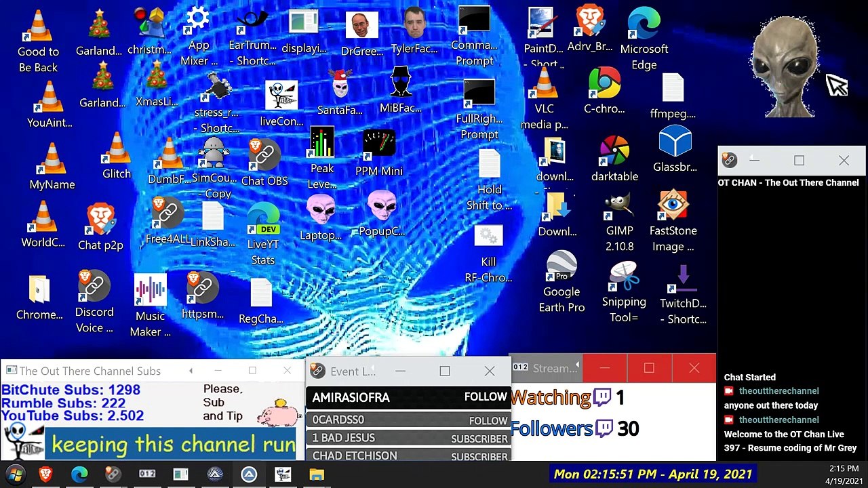Launch Microsoft Edge from the desktop
The image size is (868, 488).
pos(644,39)
